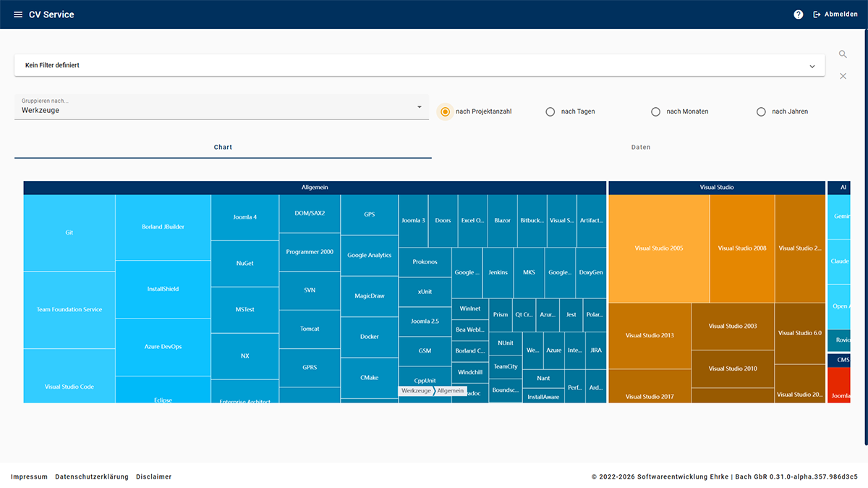Click the search magnifier icon
868x488 pixels.
[843, 54]
